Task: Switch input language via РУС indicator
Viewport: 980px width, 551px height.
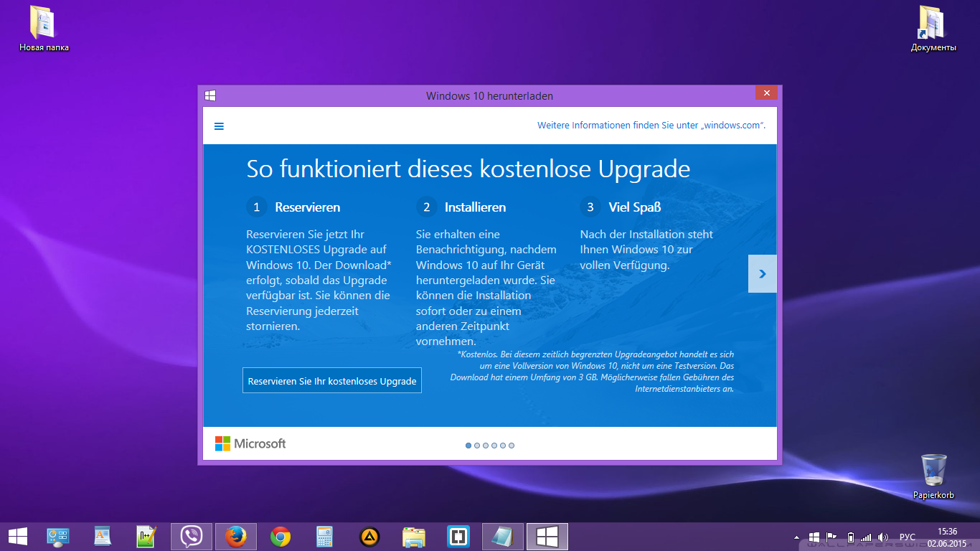Action: point(908,537)
